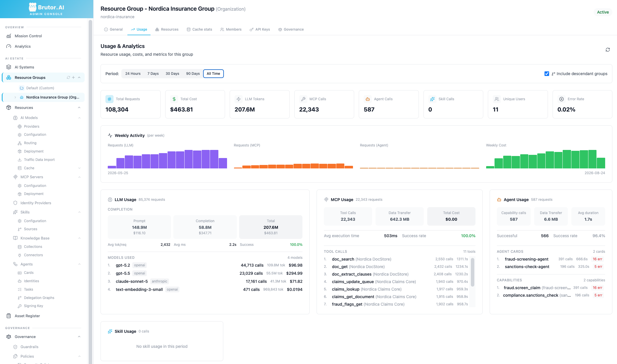Click the Asset Register clipboard icon

point(9,316)
